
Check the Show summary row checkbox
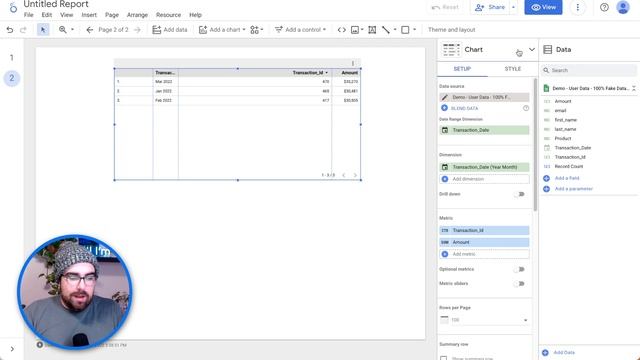tap(444, 358)
